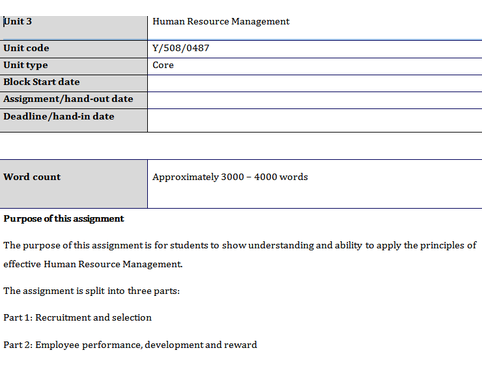Click the 'Block Start date' label
Image resolution: width=482 pixels, height=378 pixels.
(42, 82)
